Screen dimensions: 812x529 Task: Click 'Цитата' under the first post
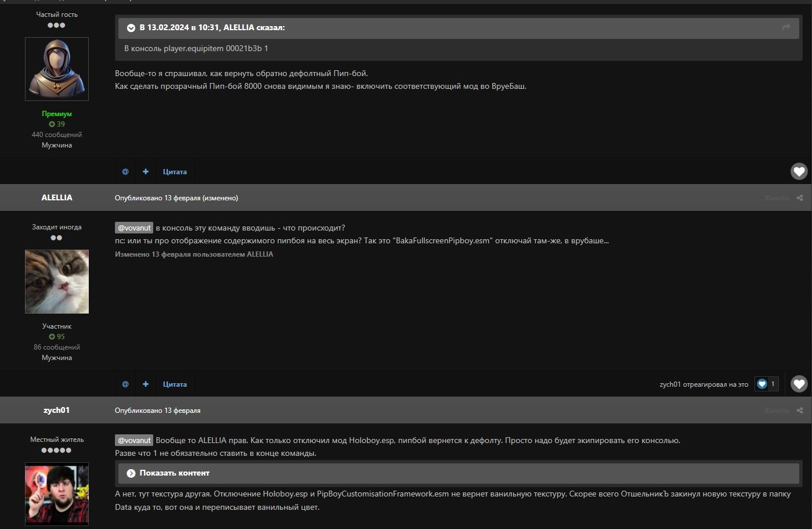click(175, 172)
